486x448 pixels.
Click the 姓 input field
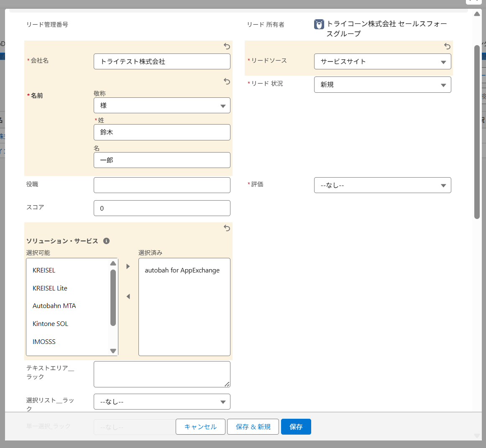tap(162, 132)
